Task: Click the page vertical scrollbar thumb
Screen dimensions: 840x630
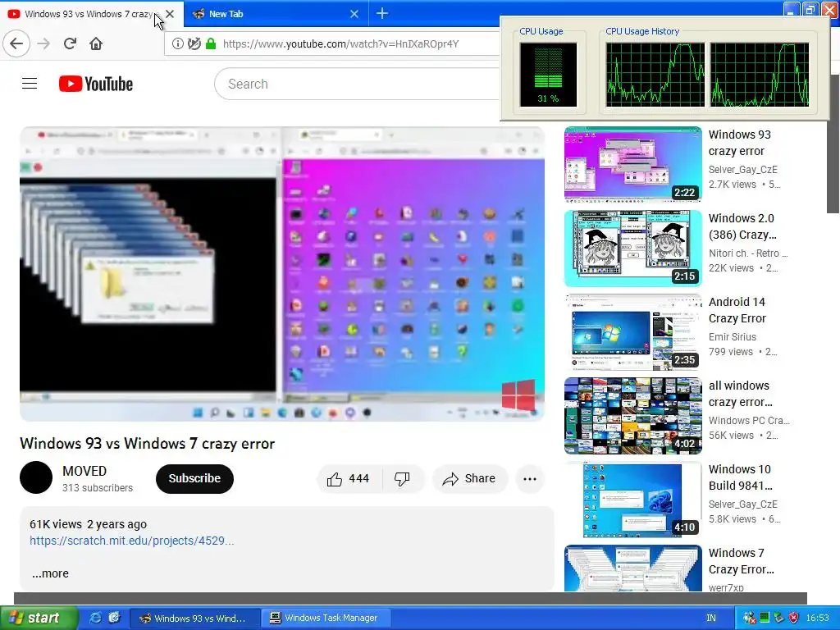Action: coord(833,144)
